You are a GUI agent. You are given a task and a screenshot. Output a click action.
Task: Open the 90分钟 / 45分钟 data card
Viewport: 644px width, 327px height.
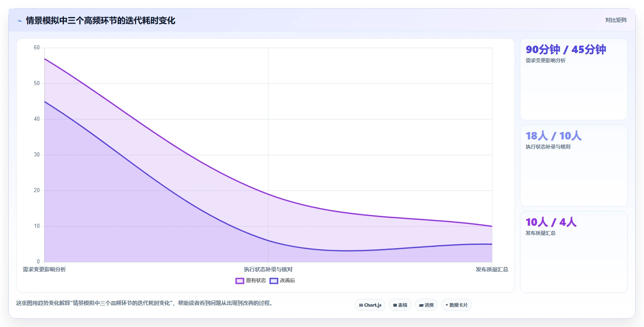coord(573,79)
